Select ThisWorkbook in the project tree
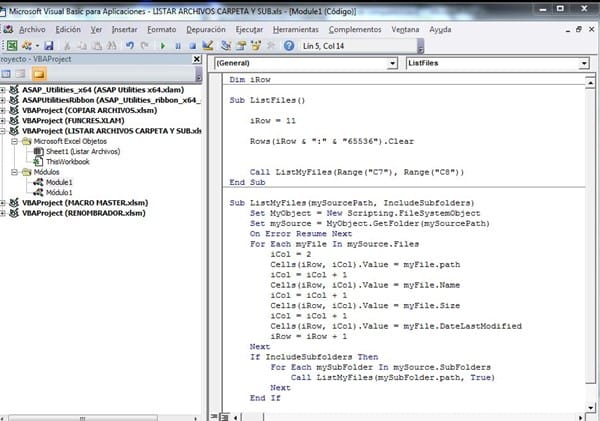This screenshot has height=421, width=600. click(x=66, y=161)
